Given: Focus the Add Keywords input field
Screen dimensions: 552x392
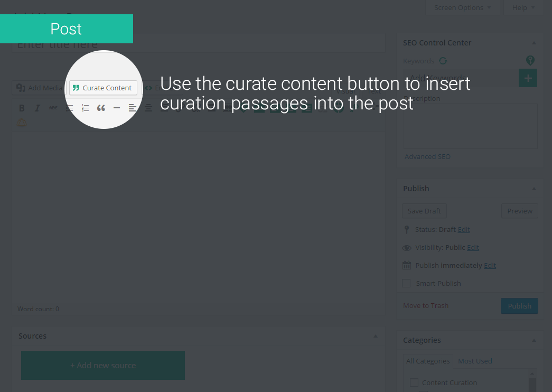Looking at the screenshot, I should (461, 78).
